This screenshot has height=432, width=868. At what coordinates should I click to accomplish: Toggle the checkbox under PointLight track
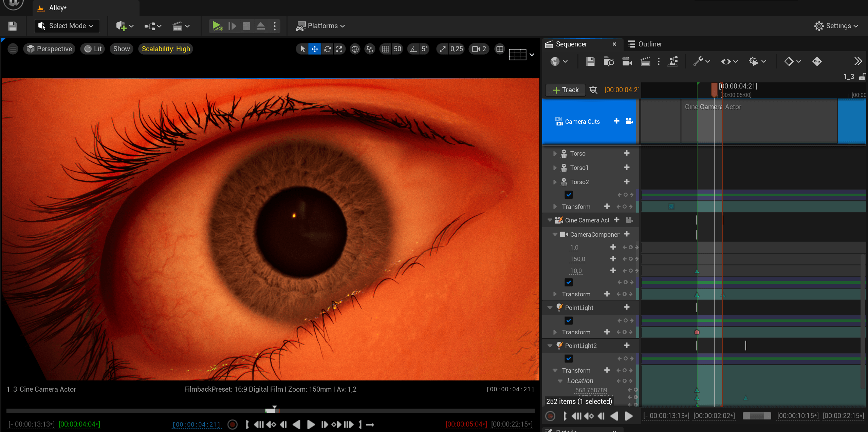coord(569,320)
